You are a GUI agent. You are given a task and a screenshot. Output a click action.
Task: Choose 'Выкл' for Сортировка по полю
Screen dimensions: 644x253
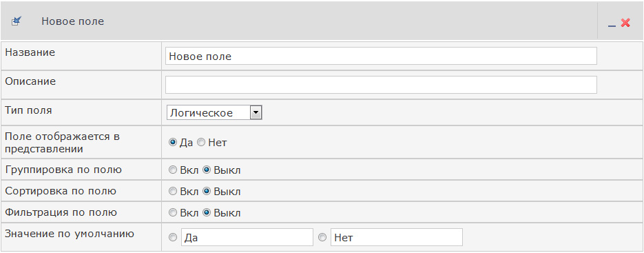(207, 191)
